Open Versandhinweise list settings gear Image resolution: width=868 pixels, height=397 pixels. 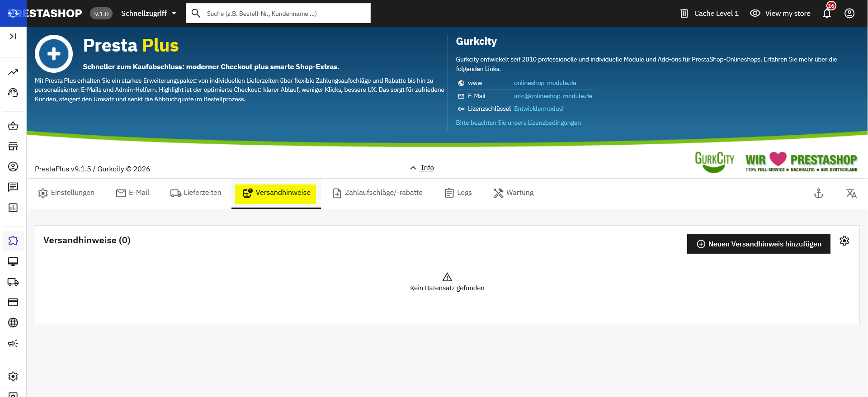tap(844, 241)
